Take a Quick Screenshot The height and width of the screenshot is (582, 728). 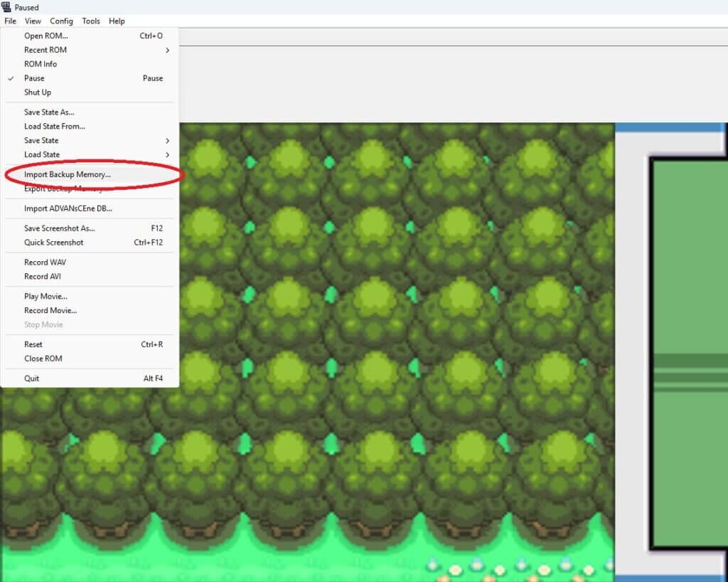53,242
